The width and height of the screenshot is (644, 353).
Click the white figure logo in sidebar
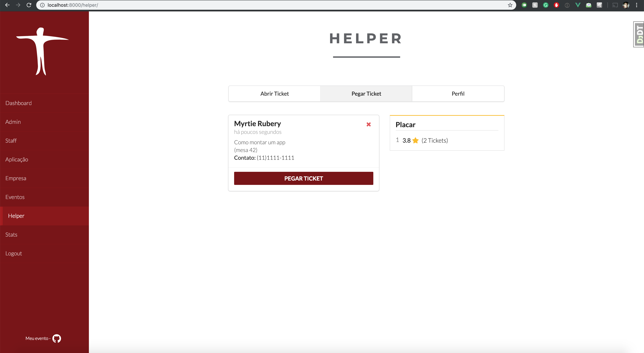[x=42, y=51]
